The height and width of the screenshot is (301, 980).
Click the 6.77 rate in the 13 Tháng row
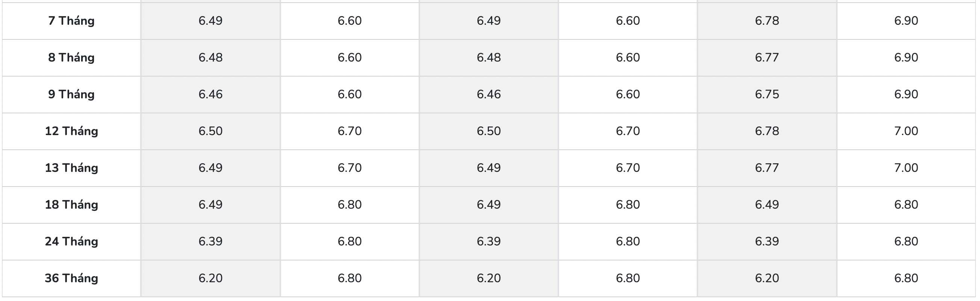767,168
